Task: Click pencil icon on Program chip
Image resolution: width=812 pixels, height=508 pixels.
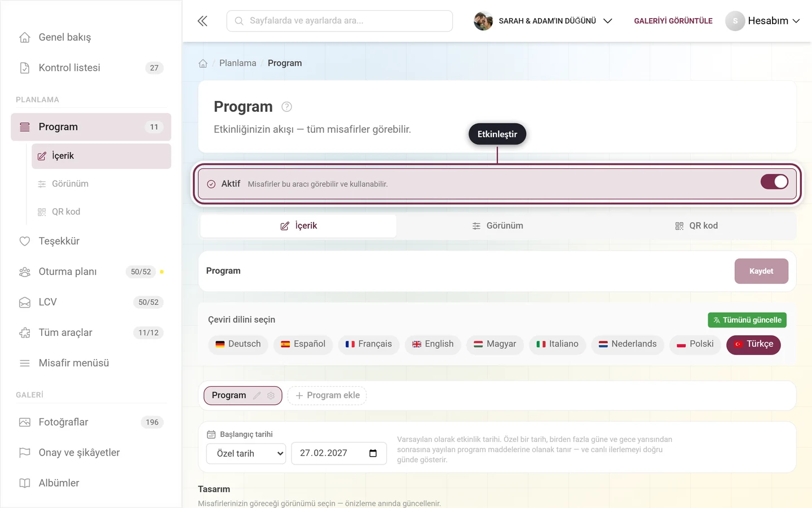Action: click(257, 396)
